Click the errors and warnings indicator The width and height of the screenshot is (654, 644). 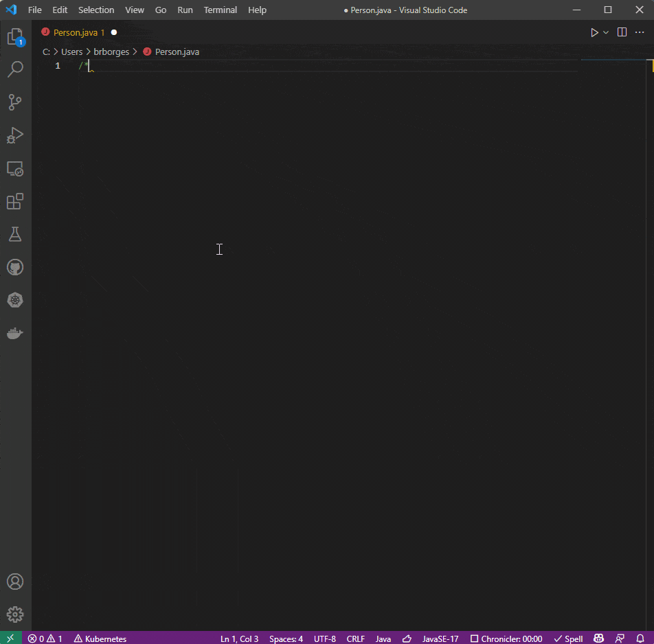click(45, 639)
